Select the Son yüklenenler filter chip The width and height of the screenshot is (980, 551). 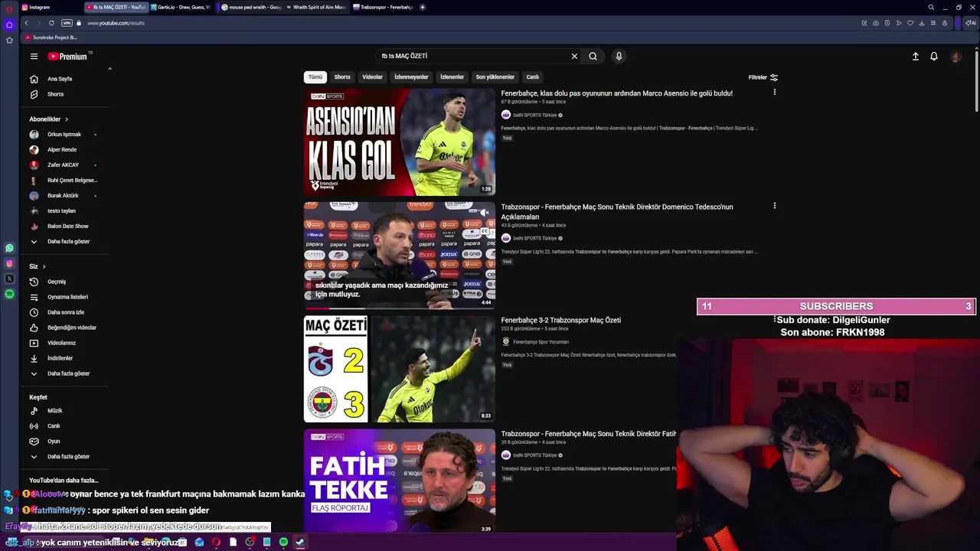point(495,77)
